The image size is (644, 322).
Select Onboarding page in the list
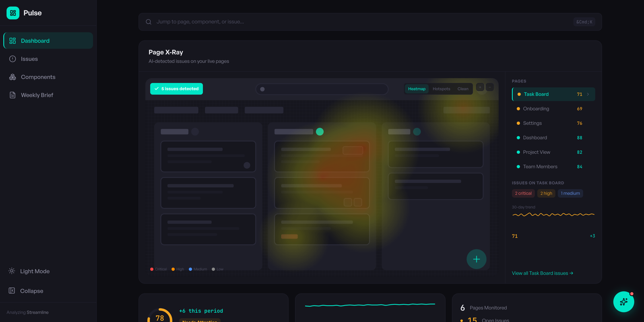coord(553,109)
